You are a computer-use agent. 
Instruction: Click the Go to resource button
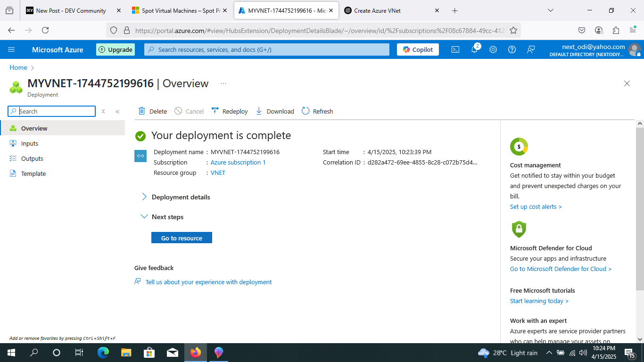click(182, 238)
